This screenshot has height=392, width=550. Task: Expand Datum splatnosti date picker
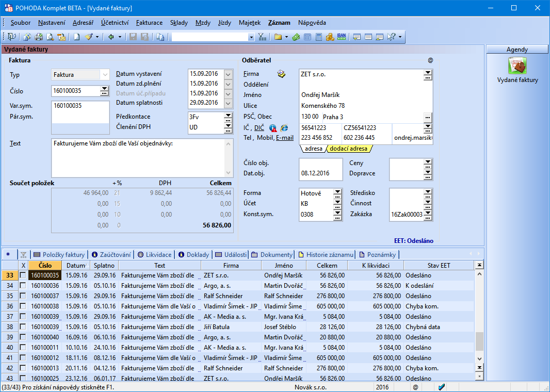click(x=228, y=103)
